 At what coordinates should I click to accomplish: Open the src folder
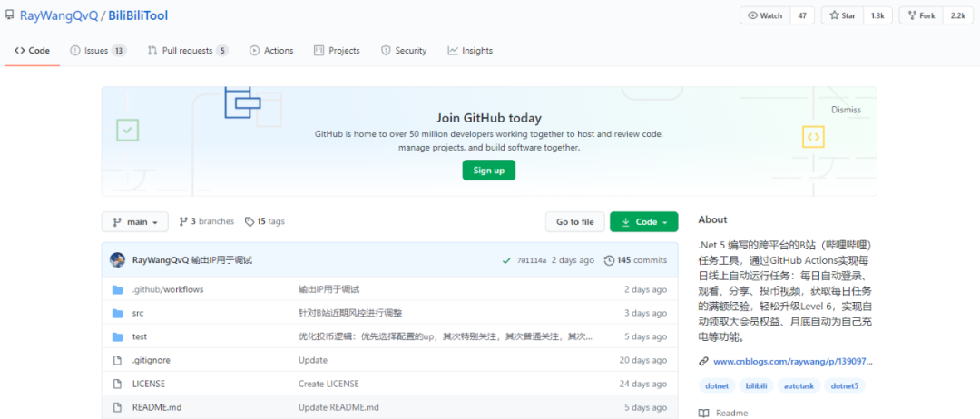138,313
